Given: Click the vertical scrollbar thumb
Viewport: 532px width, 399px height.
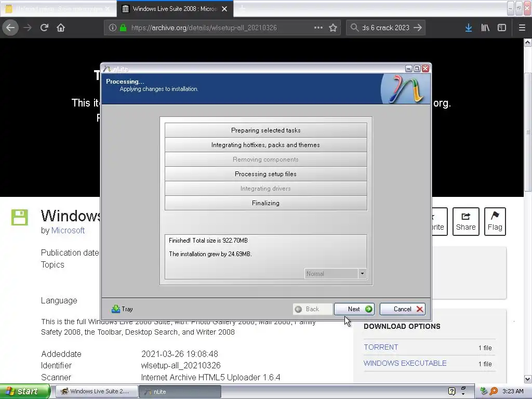Looking at the screenshot, I should coord(528,132).
